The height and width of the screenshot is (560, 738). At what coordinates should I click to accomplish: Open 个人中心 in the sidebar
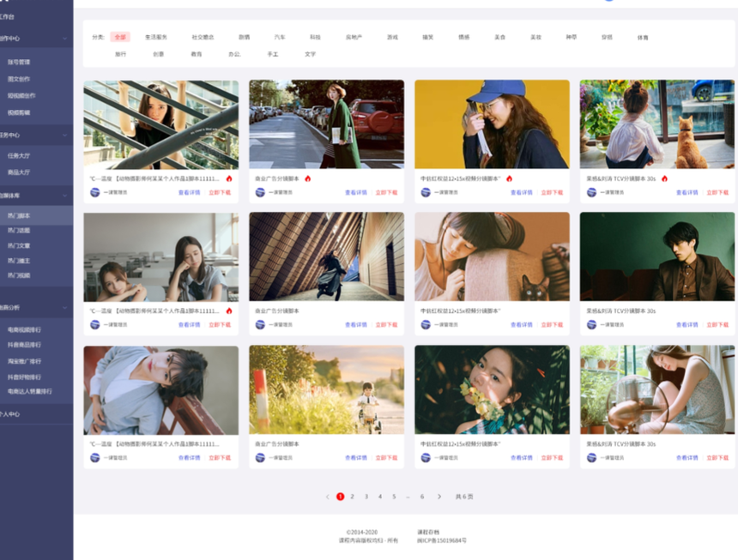tap(10, 414)
